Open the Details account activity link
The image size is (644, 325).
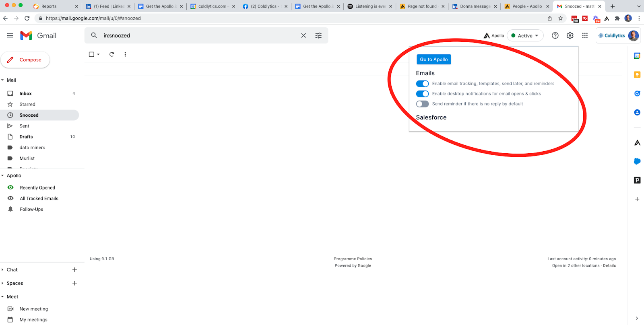tap(609, 265)
